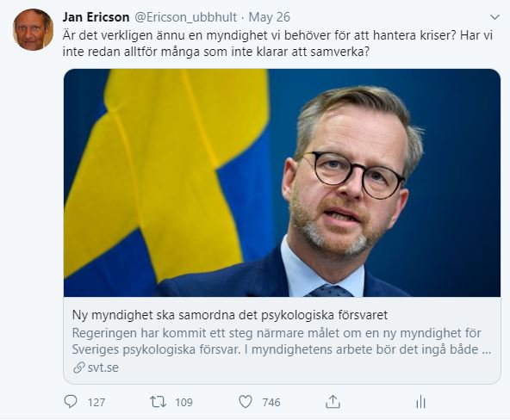Retweet this post using the retweet icon
The image size is (510, 420).
point(158,402)
